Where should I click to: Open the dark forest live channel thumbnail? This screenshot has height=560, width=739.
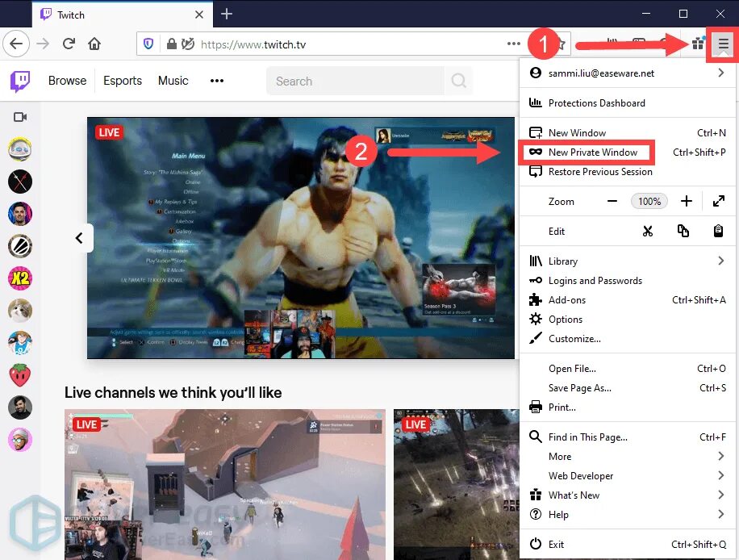pos(456,485)
